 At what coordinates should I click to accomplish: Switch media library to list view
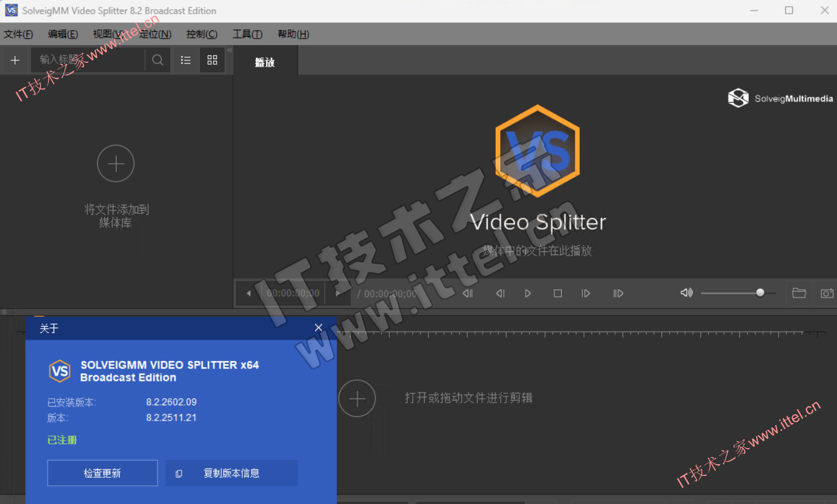[186, 60]
